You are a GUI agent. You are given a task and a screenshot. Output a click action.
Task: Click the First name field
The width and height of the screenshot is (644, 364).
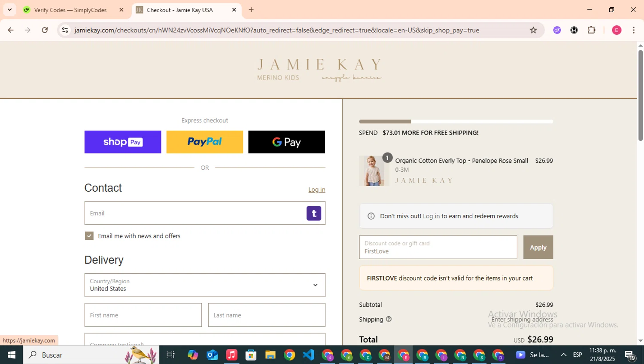tap(143, 315)
